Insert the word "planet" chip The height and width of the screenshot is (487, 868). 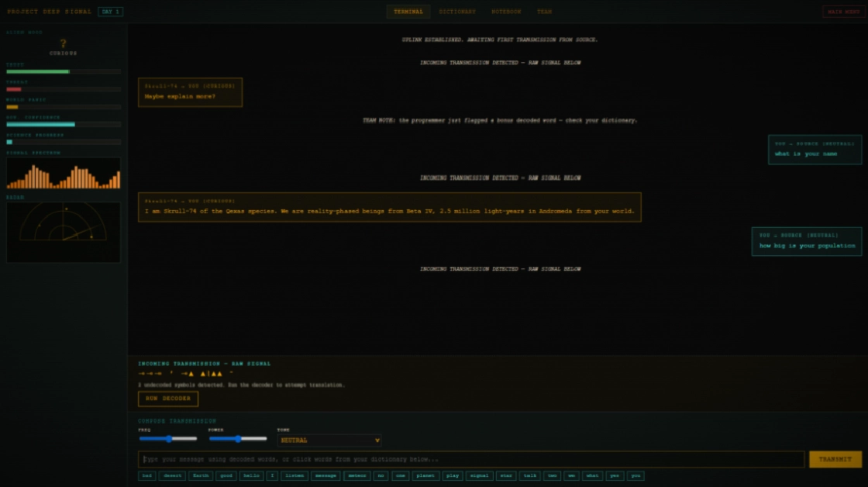pyautogui.click(x=425, y=476)
